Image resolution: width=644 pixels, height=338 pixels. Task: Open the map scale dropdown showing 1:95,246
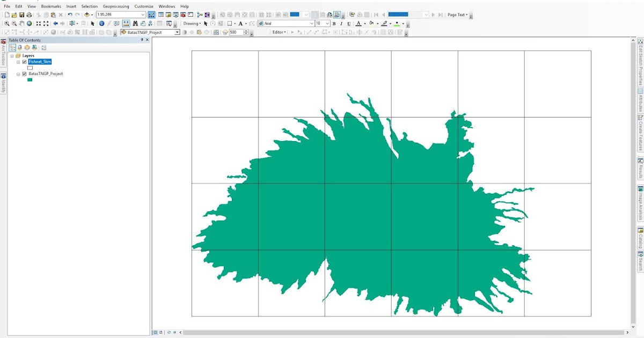(144, 13)
